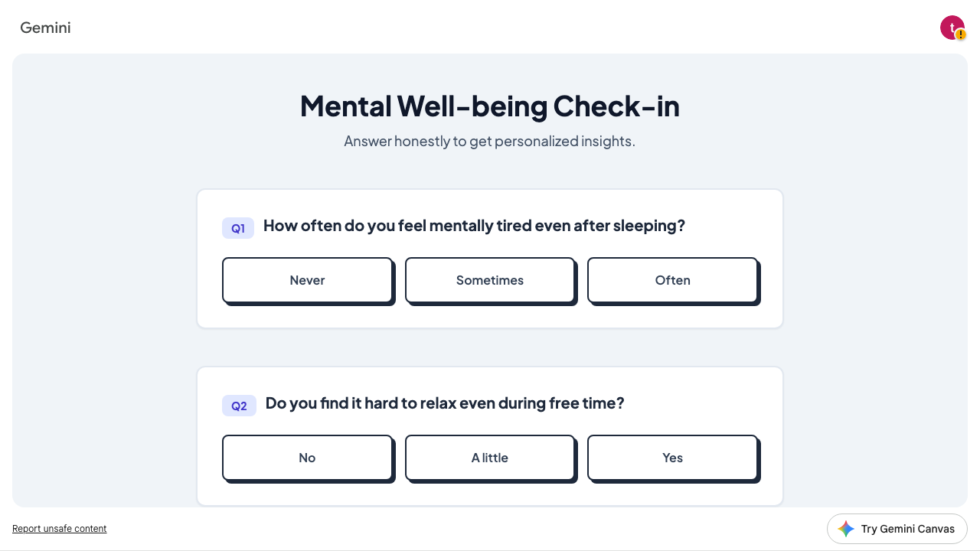Click the yellow warning badge on the avatar
The width and height of the screenshot is (980, 551).
(961, 35)
